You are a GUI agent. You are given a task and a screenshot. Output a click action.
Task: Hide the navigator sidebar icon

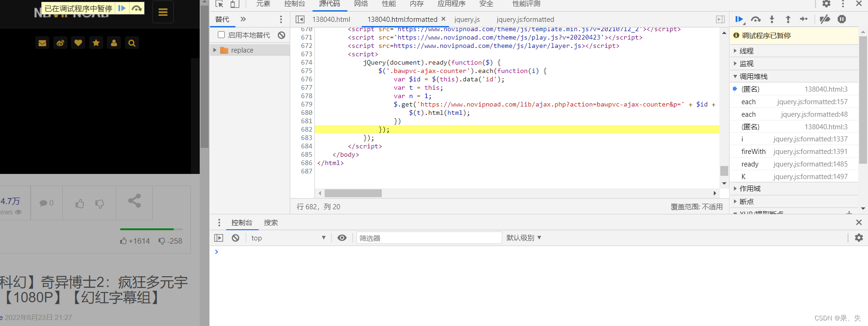point(300,19)
